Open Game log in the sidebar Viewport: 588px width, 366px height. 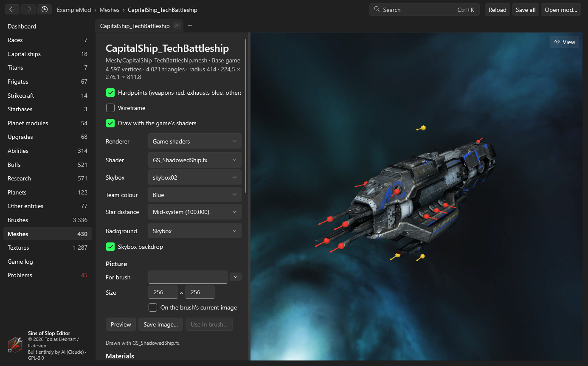(47, 262)
